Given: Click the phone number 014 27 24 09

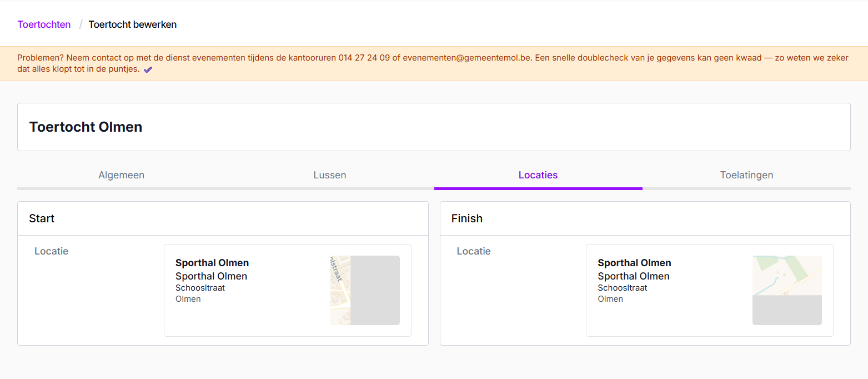Looking at the screenshot, I should pyautogui.click(x=364, y=58).
